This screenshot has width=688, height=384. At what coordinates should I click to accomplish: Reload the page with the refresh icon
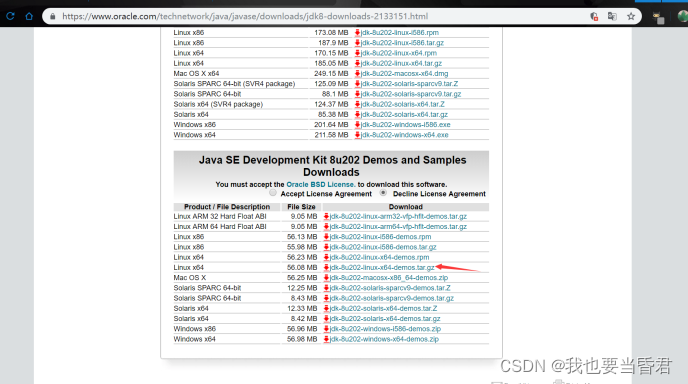click(x=10, y=16)
